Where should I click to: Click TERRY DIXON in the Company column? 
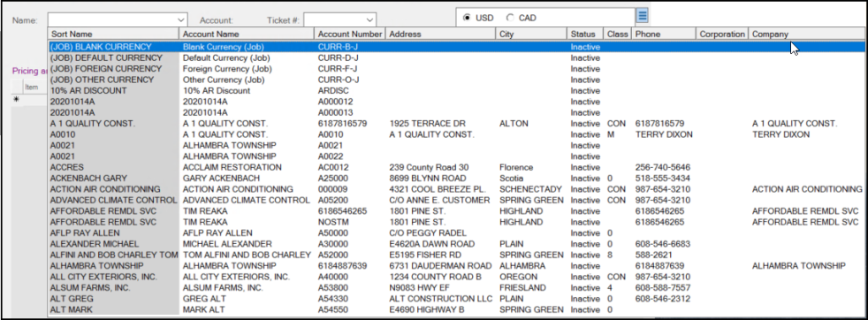pyautogui.click(x=780, y=134)
